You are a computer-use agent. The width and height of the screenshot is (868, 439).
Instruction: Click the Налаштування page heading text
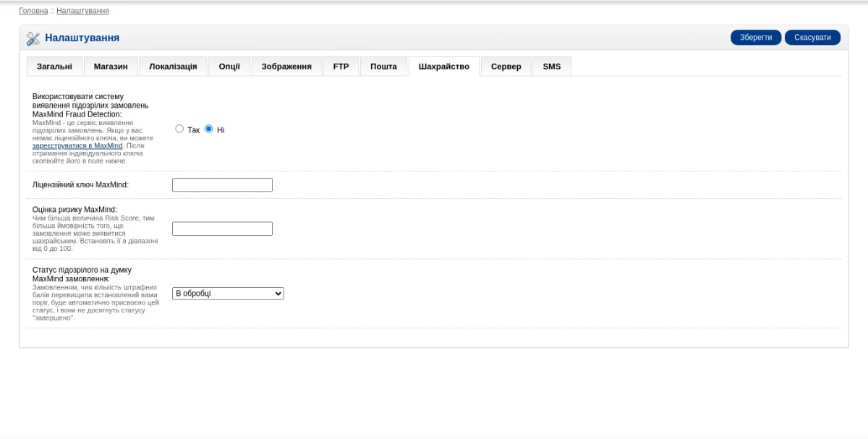pyautogui.click(x=82, y=38)
